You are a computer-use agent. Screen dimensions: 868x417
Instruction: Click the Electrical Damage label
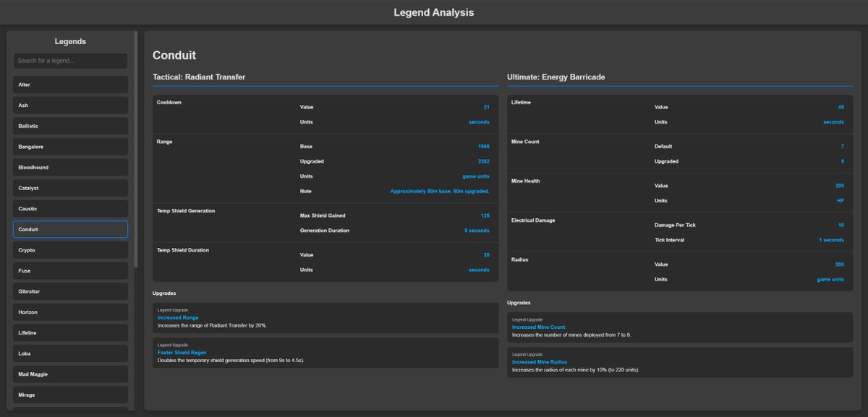pos(533,220)
